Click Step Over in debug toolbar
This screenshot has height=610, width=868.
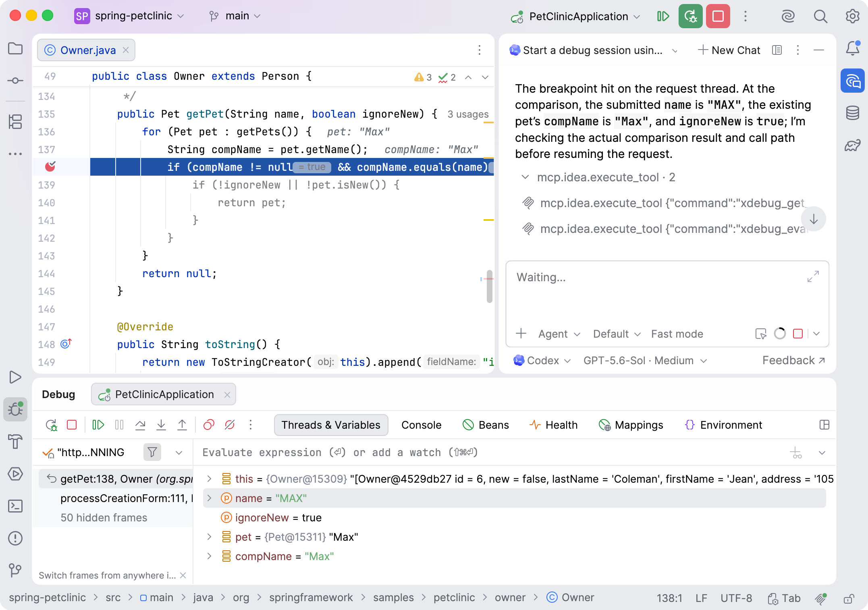click(x=140, y=425)
